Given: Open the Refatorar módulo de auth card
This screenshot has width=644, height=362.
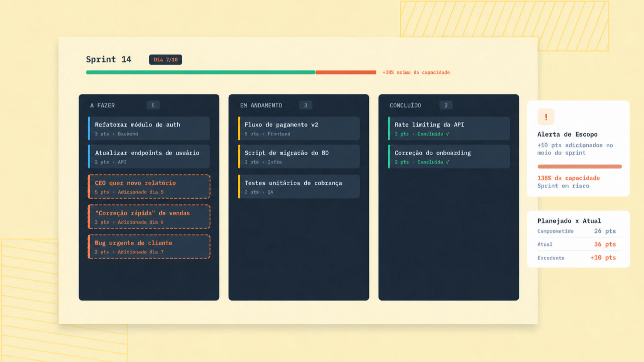Looking at the screenshot, I should 149,128.
